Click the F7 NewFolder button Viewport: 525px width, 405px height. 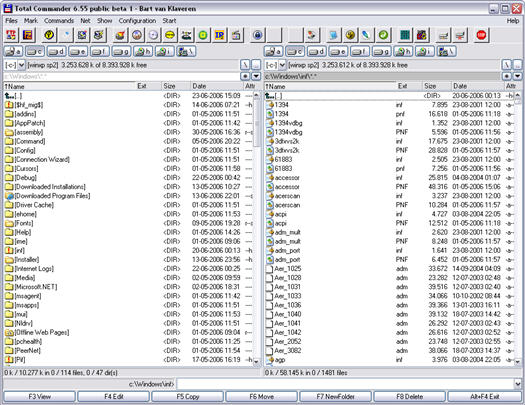click(x=335, y=397)
